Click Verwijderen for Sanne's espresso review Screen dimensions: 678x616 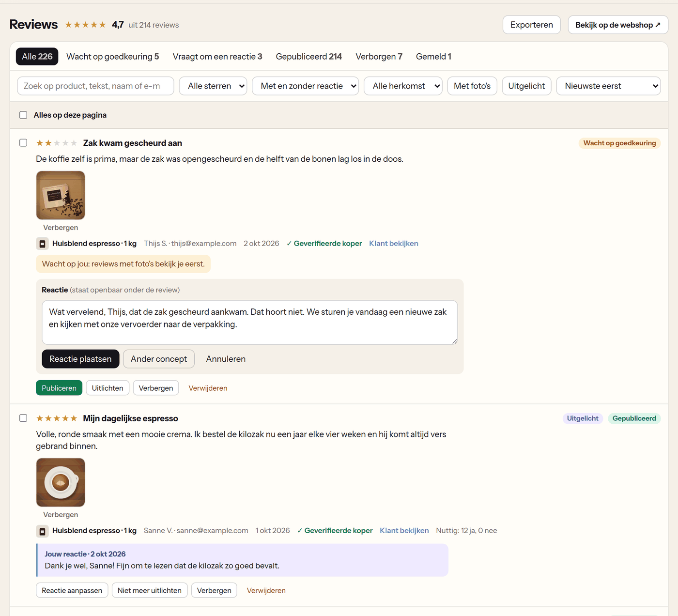(266, 590)
